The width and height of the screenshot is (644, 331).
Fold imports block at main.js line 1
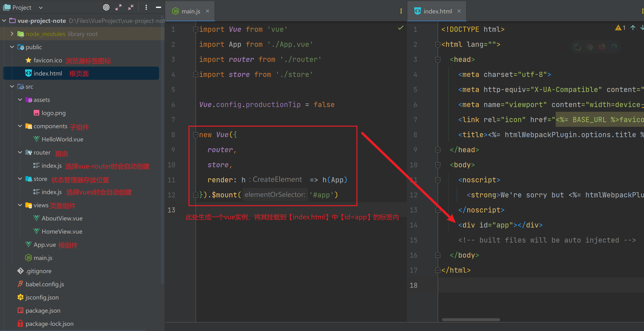tap(196, 29)
